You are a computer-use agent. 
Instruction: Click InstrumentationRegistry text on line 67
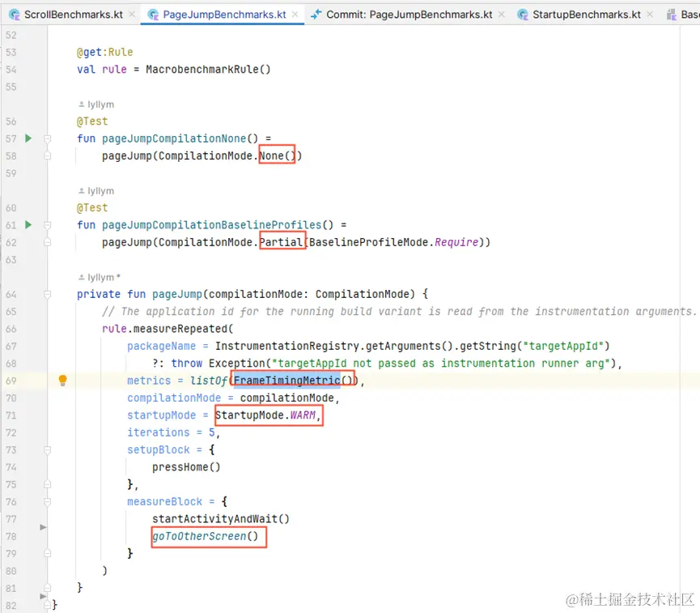(x=287, y=346)
